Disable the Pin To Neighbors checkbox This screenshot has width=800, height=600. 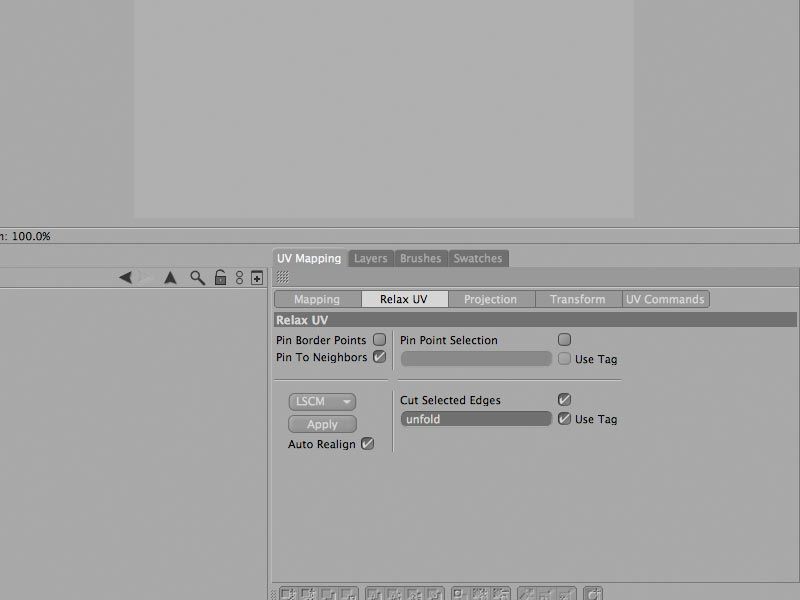379,357
